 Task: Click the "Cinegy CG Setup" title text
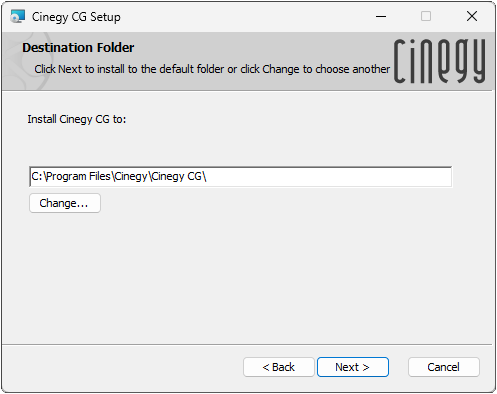tap(76, 17)
